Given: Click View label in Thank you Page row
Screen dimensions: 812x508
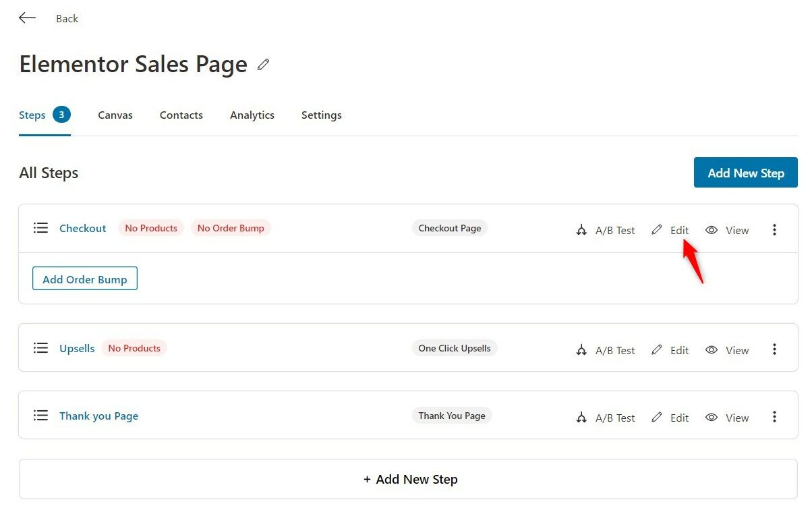Looking at the screenshot, I should click(x=737, y=418).
